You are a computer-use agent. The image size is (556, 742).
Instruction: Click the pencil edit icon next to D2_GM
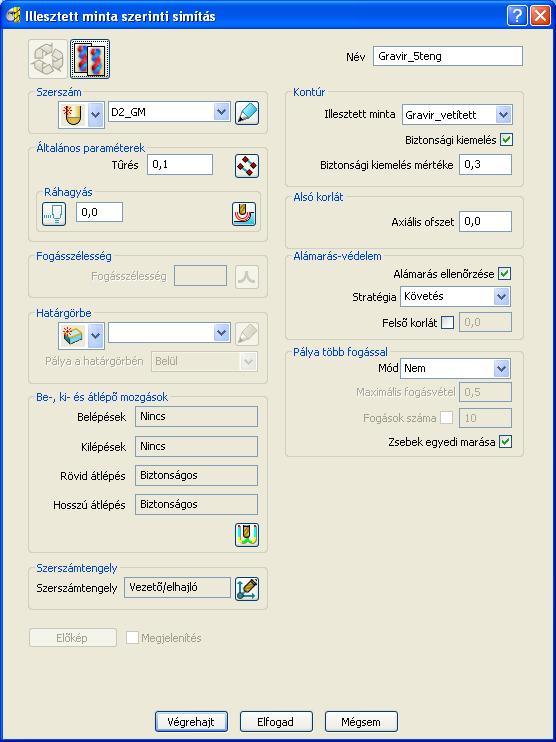click(x=247, y=113)
